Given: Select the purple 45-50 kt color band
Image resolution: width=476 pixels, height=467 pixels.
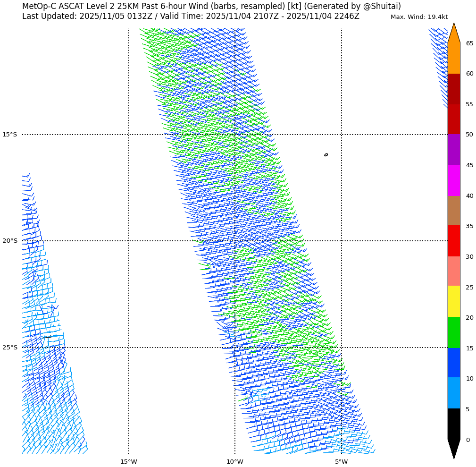Looking at the screenshot, I should pyautogui.click(x=453, y=149).
